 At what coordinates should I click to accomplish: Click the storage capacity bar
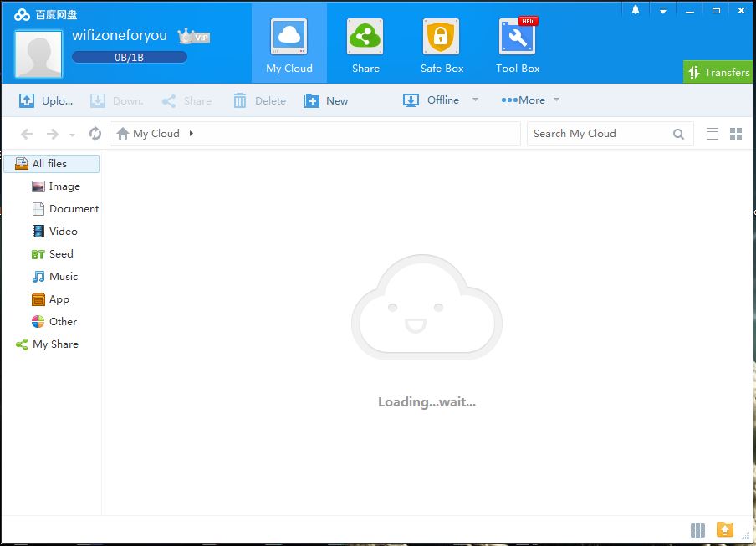pos(129,57)
